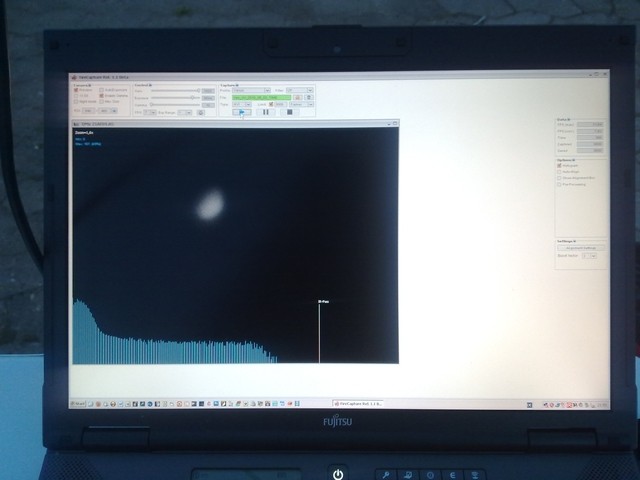Toggle the Histogram checkbox in Options

coord(559,165)
